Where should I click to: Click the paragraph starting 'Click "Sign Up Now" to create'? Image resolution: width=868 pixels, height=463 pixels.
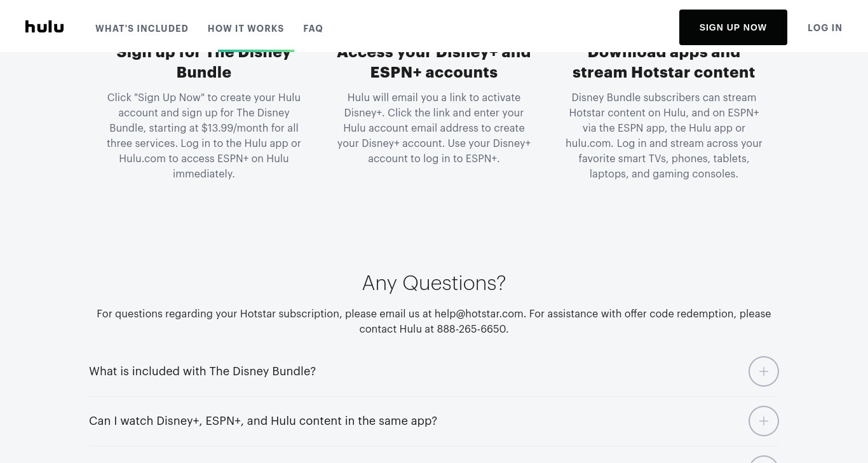pos(204,135)
